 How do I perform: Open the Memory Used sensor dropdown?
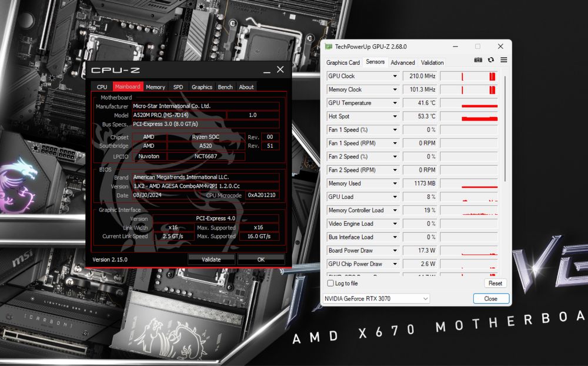pos(395,184)
